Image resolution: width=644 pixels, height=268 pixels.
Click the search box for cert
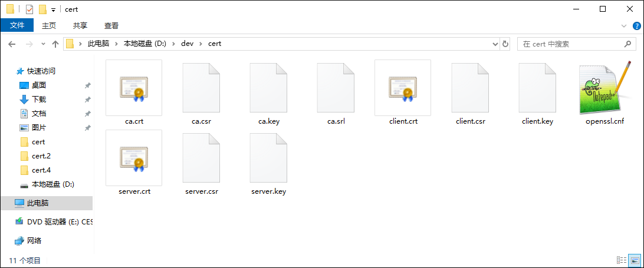click(x=569, y=44)
